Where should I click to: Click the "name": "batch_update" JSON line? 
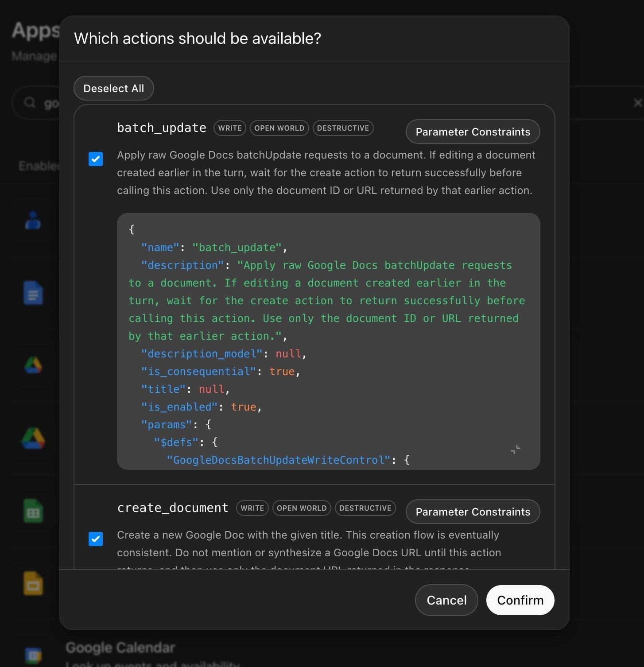(214, 248)
